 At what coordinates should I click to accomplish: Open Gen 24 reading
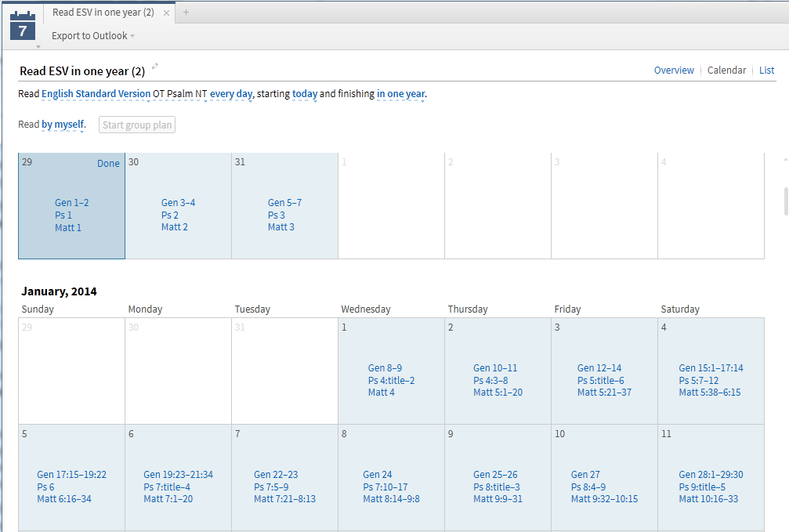click(378, 475)
